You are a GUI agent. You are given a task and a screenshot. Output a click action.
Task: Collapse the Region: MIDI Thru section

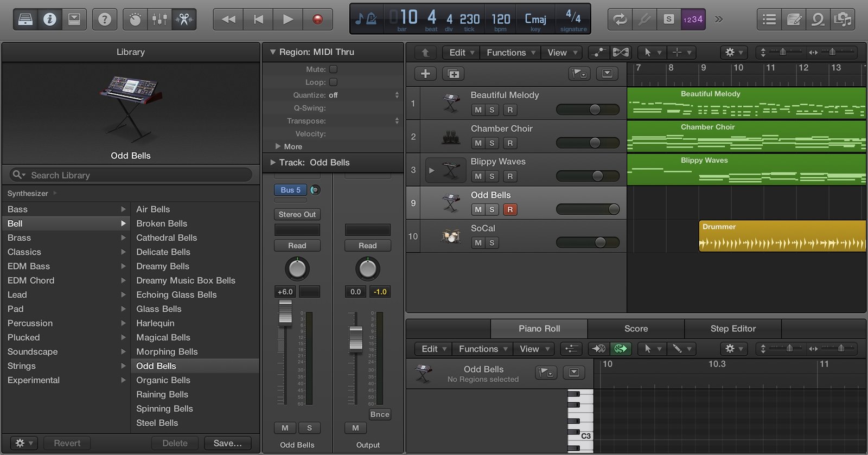tap(273, 52)
